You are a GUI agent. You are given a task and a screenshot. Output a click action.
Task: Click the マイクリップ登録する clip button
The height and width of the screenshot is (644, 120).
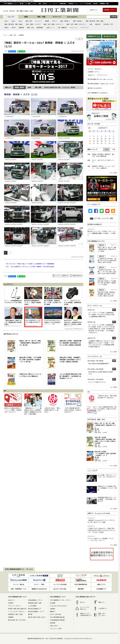click(x=61, y=276)
